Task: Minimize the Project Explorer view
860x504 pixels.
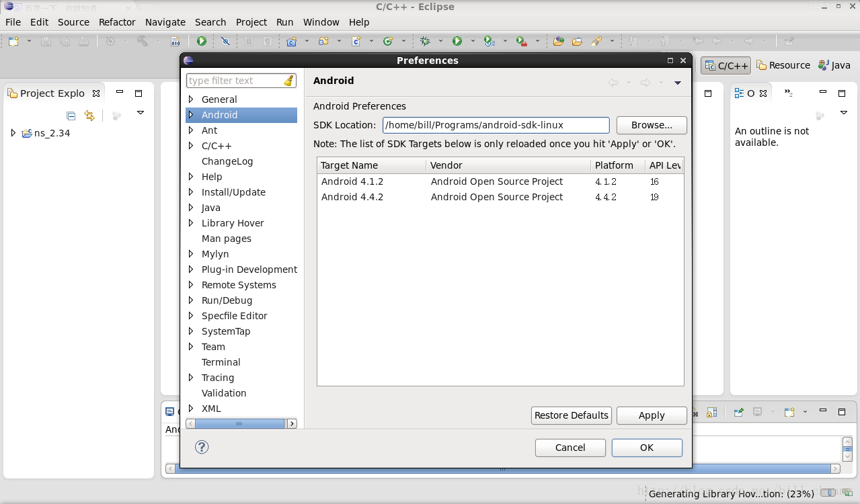Action: click(120, 92)
